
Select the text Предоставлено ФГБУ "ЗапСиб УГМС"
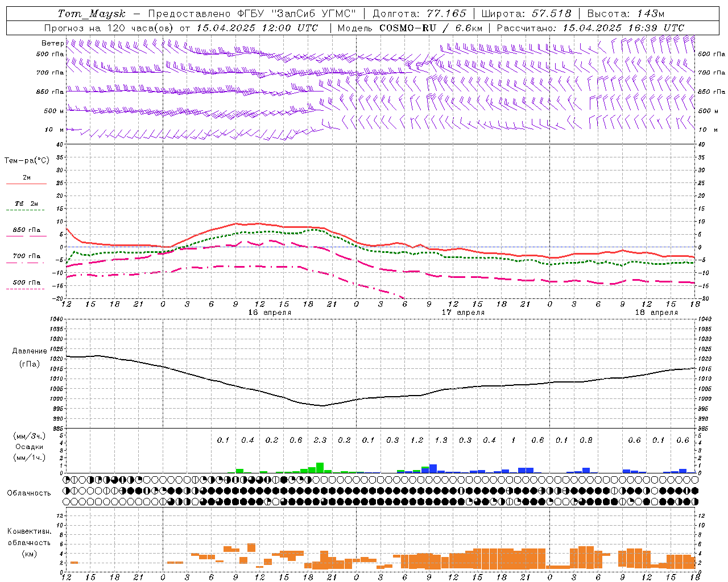click(252, 14)
